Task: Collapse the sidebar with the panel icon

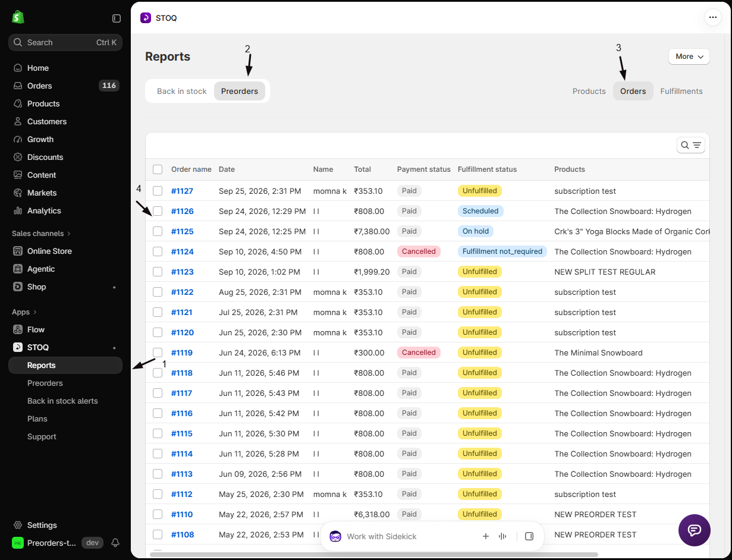Action: tap(117, 18)
